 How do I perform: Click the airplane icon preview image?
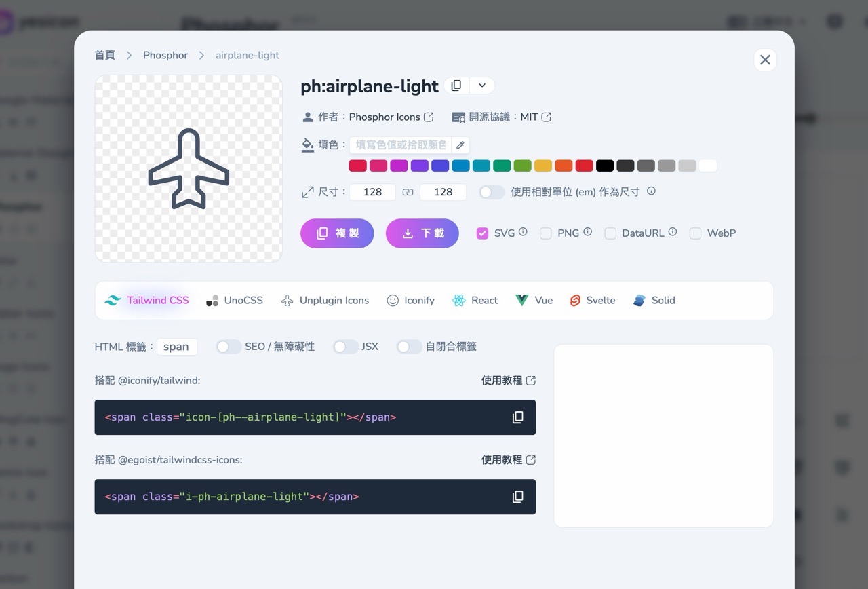click(189, 168)
